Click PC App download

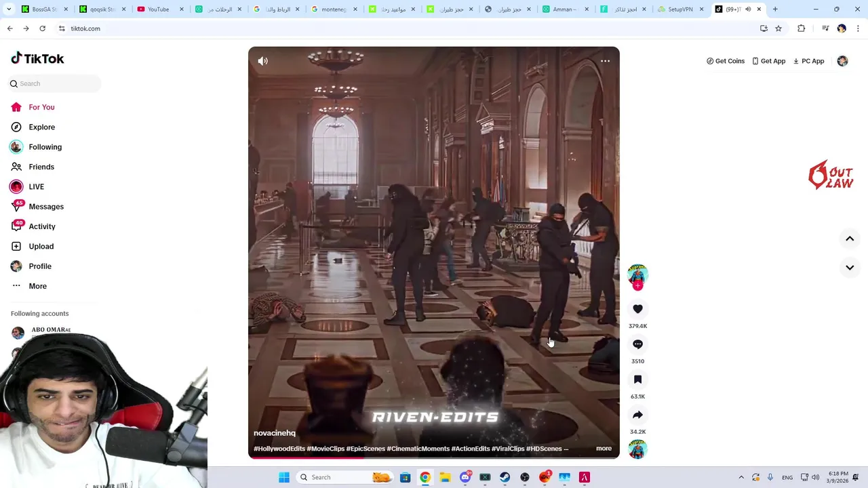[x=808, y=61]
